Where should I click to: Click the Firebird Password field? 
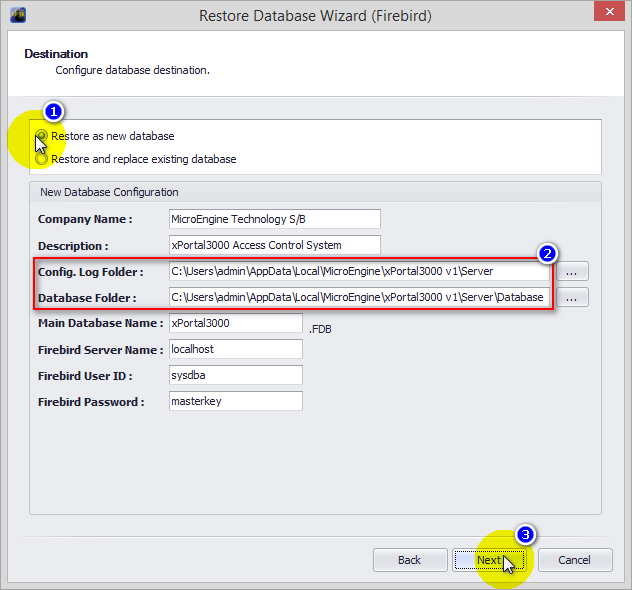point(235,401)
